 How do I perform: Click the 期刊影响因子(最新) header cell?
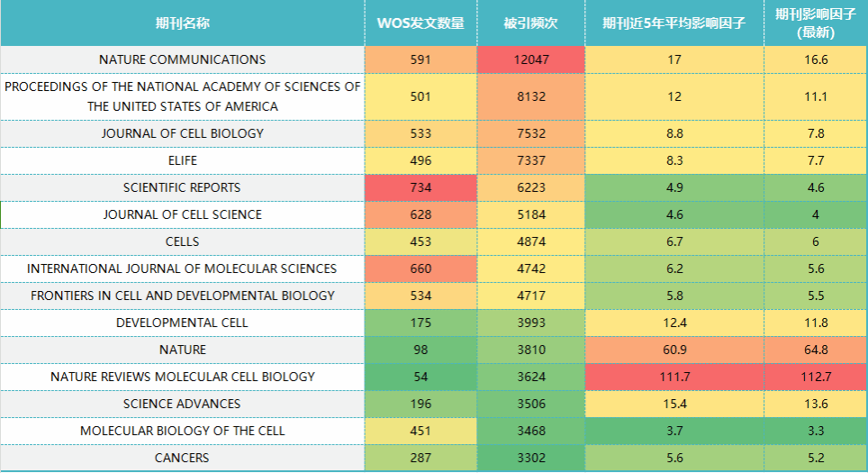coord(816,23)
